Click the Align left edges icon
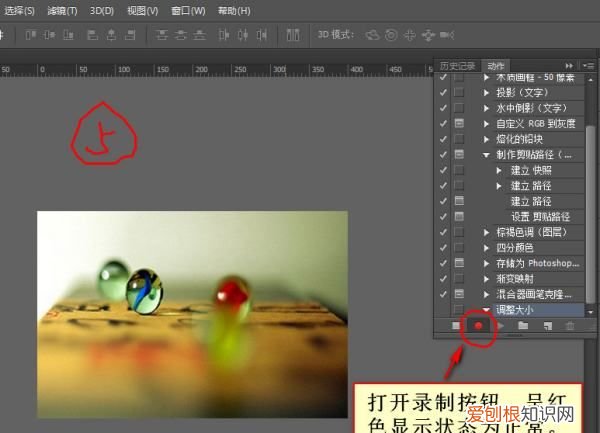Image resolution: width=600 pixels, height=433 pixels. 93,35
